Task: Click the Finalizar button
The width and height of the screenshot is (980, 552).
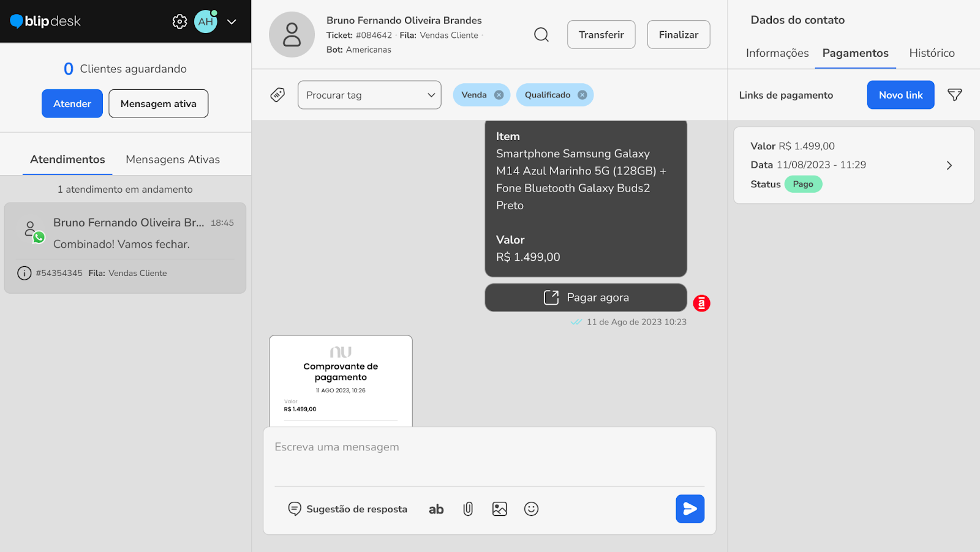Action: pyautogui.click(x=679, y=34)
